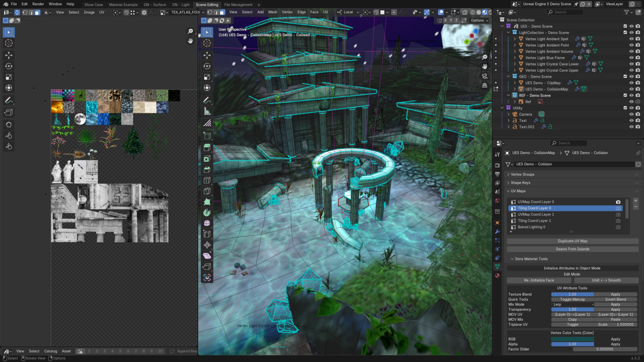Select the Cursor tool in the UV editor toolbar
644x362 pixels.
click(x=9, y=43)
